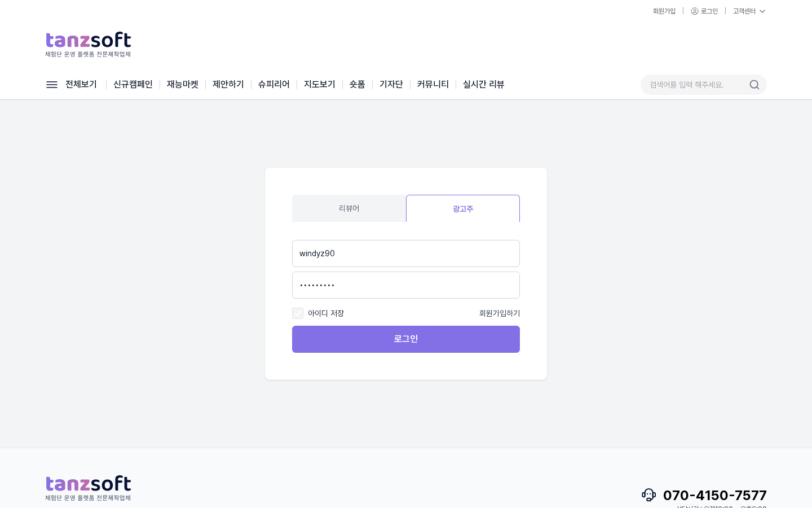The image size is (812, 508).
Task: Go to 실시간 리뷰 in the navigation
Action: (484, 84)
